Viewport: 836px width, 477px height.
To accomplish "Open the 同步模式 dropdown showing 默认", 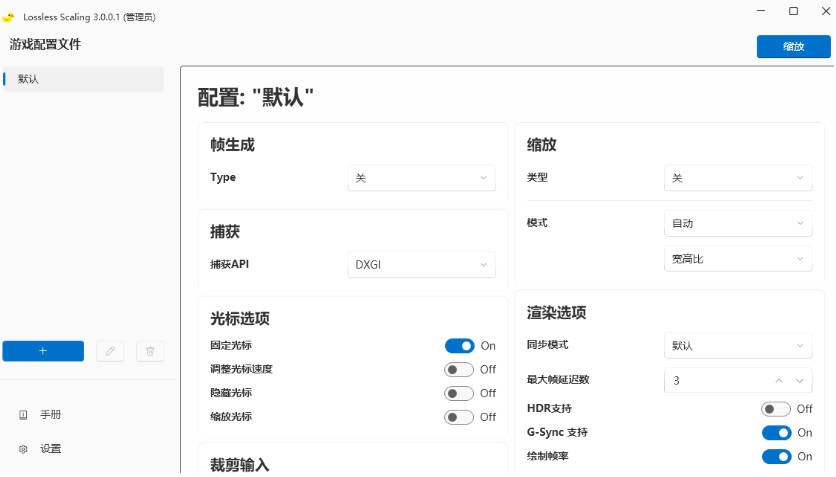I will (738, 346).
